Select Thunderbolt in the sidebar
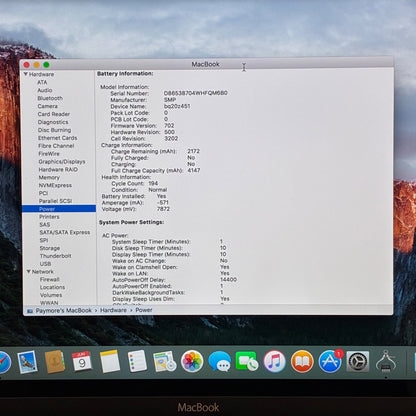 (55, 256)
